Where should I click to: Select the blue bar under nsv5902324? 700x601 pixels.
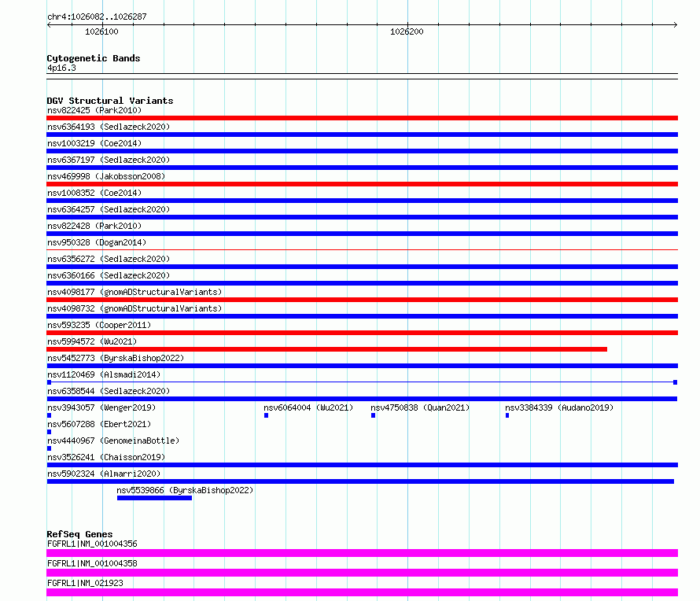[x=360, y=481]
